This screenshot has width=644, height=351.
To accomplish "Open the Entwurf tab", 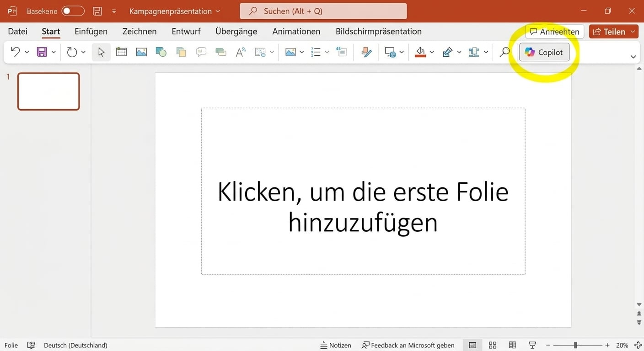I will (x=186, y=31).
